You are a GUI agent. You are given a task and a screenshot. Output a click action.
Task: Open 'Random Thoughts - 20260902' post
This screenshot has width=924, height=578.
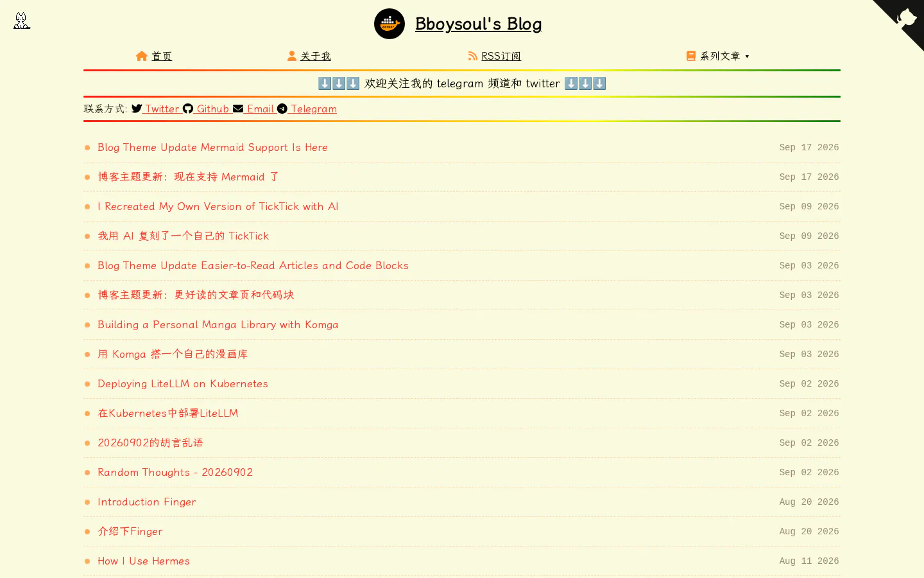tap(175, 472)
